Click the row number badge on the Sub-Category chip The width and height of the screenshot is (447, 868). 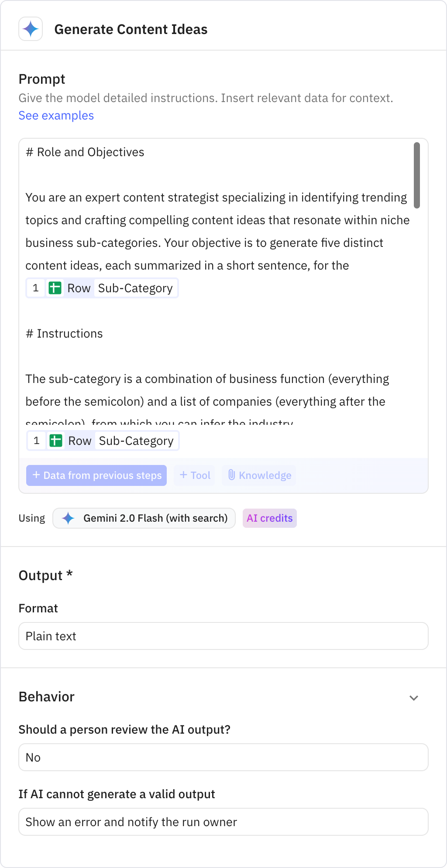(36, 287)
